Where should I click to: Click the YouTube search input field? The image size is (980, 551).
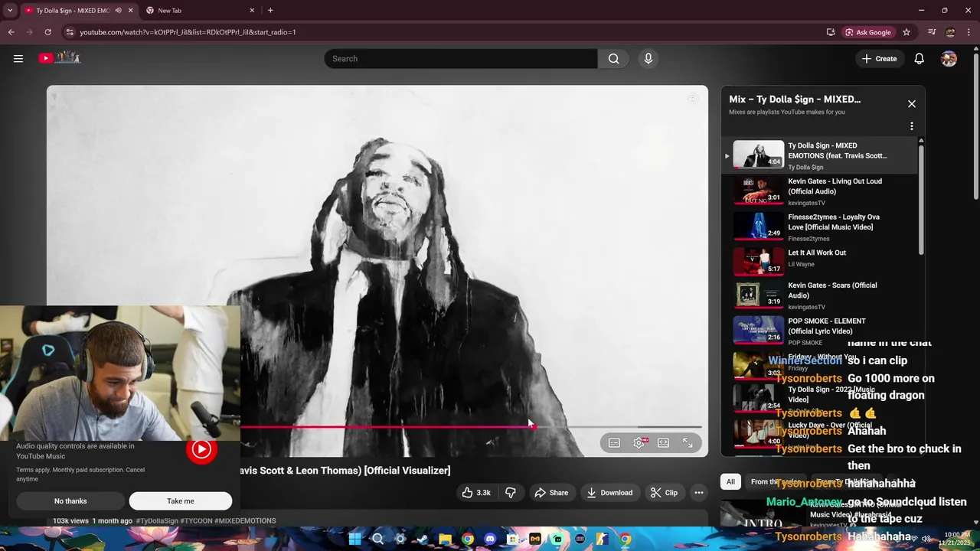point(461,59)
